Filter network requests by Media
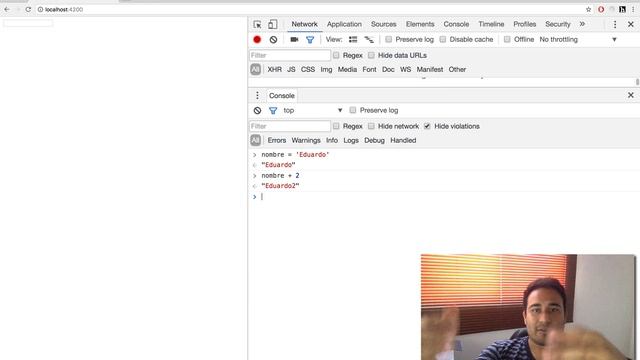The width and height of the screenshot is (640, 360). (347, 69)
